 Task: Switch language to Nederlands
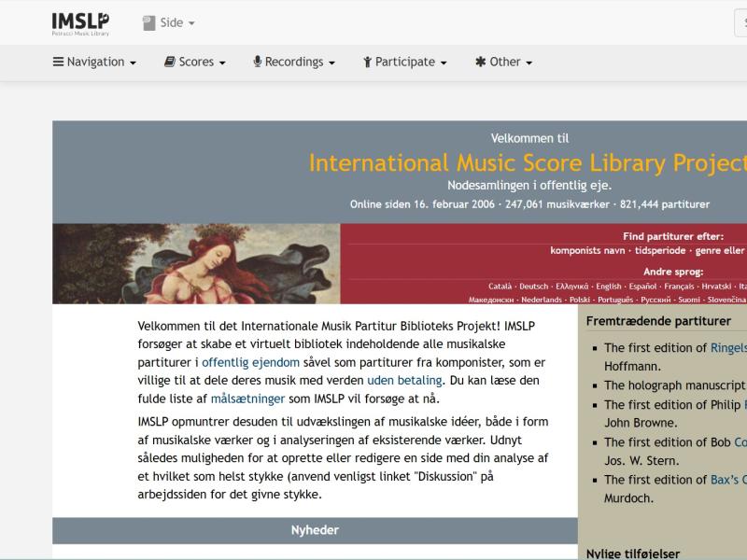tap(542, 300)
